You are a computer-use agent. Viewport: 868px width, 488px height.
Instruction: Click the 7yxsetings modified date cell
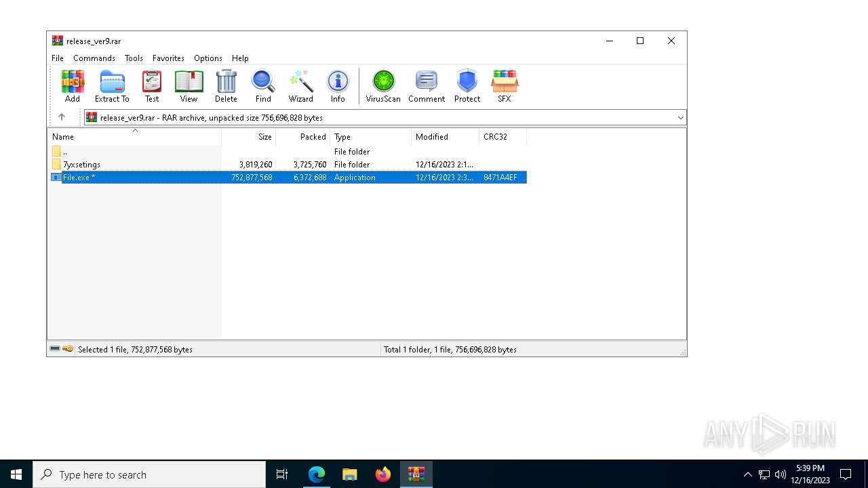click(x=445, y=165)
